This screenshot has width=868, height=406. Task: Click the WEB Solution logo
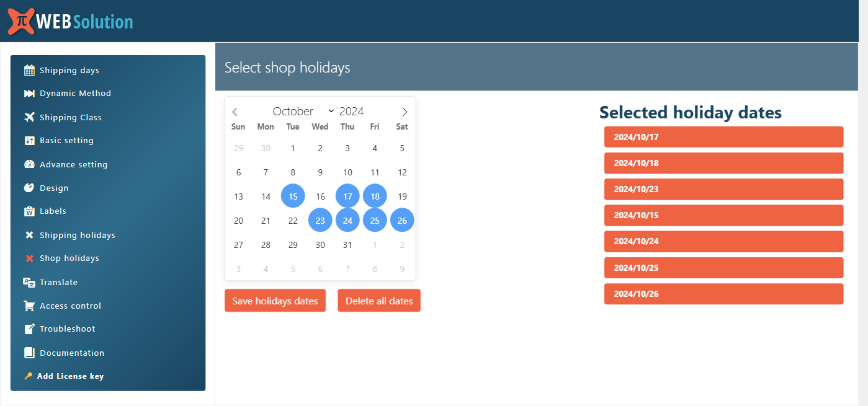coord(70,20)
